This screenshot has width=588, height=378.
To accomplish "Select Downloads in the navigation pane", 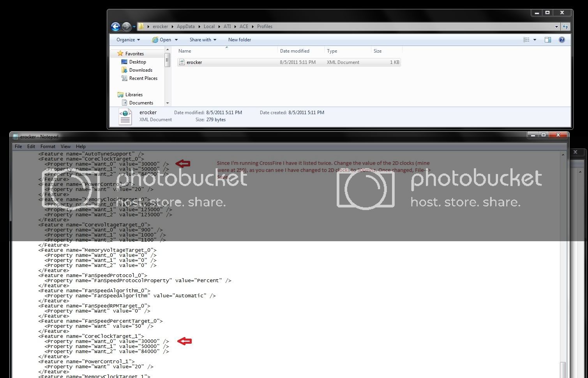I will point(141,70).
